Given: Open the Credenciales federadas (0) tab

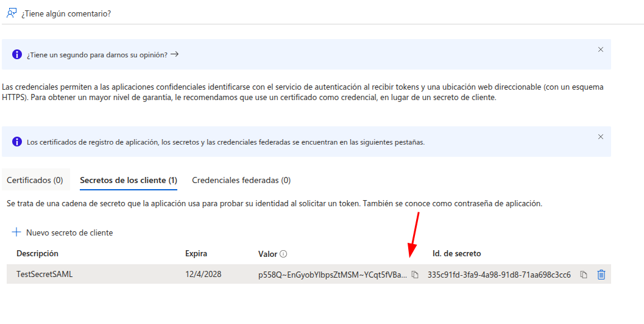Looking at the screenshot, I should coord(241,180).
